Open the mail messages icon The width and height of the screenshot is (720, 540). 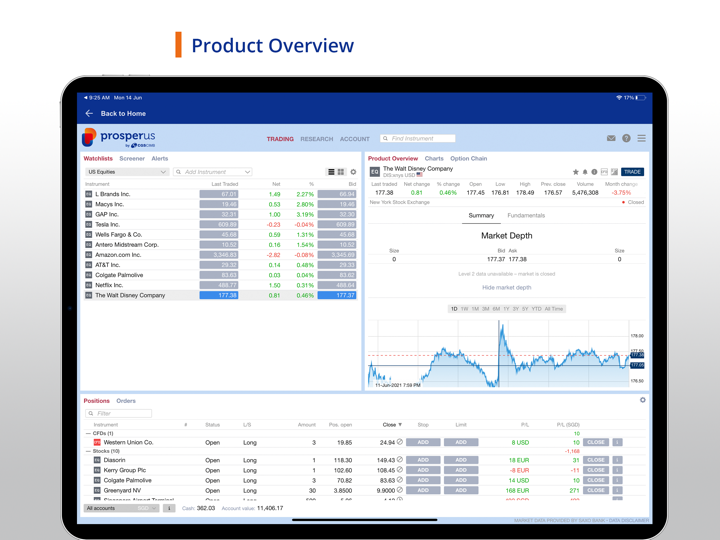coord(611,139)
